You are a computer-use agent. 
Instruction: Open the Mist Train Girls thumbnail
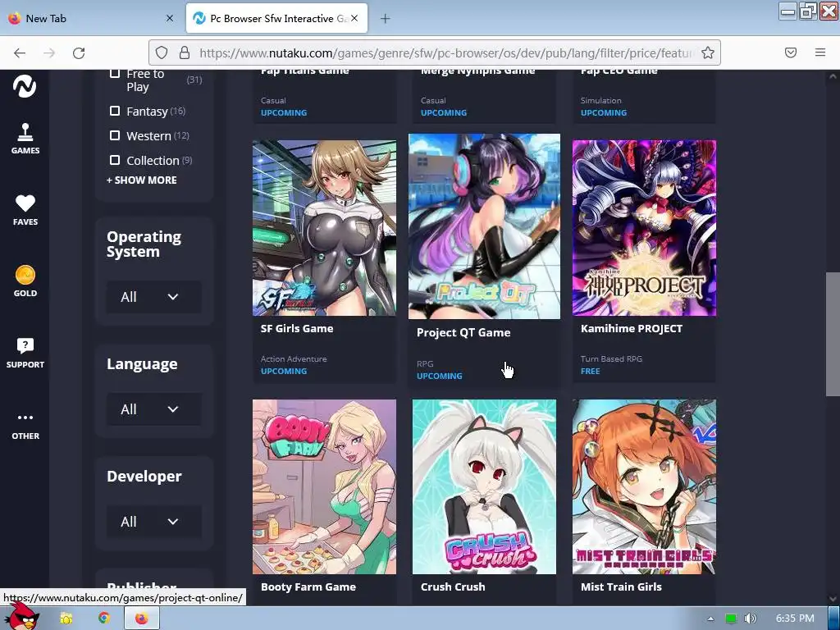[644, 486]
